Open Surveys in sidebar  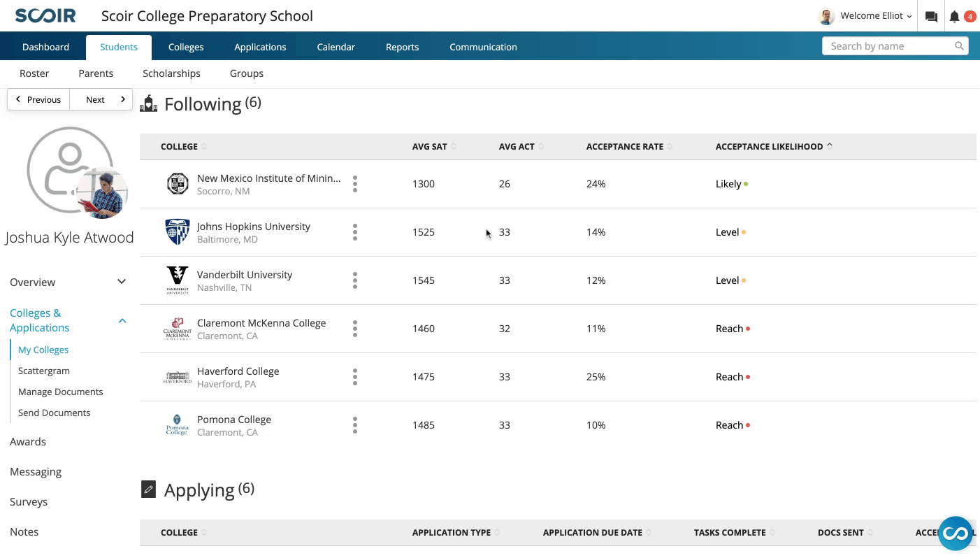tap(29, 501)
